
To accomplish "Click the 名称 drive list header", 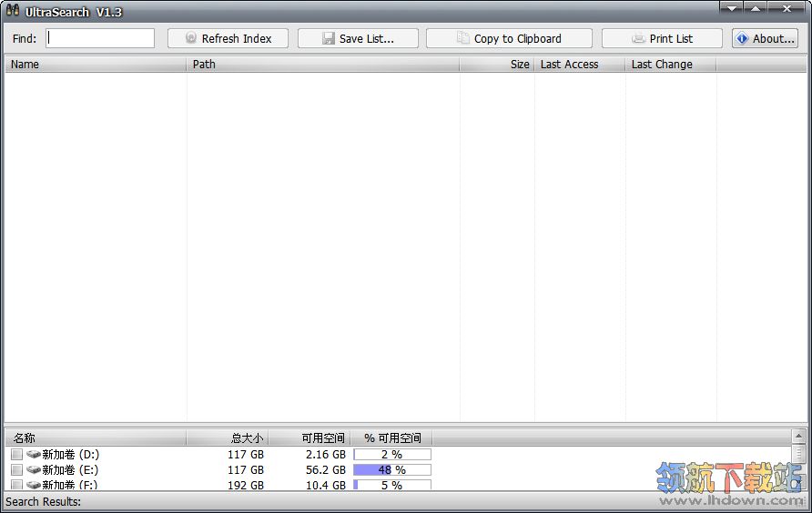I will (96, 438).
